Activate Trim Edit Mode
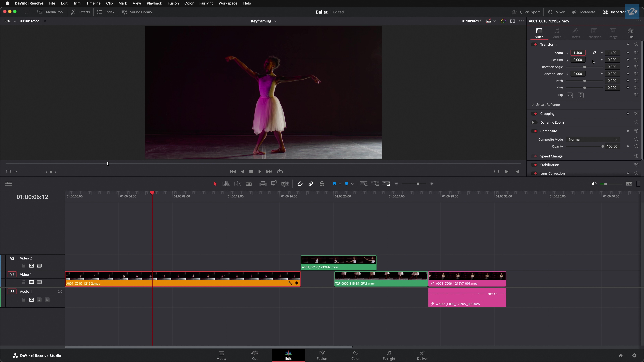 226,184
